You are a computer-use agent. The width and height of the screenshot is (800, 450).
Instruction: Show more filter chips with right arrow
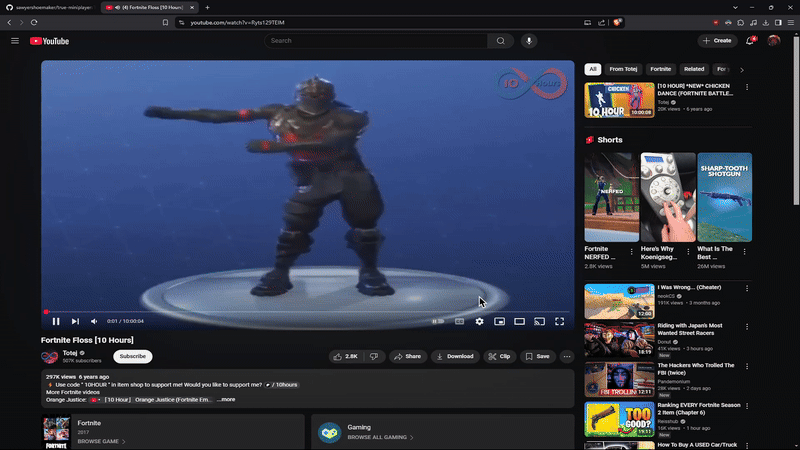coord(742,70)
